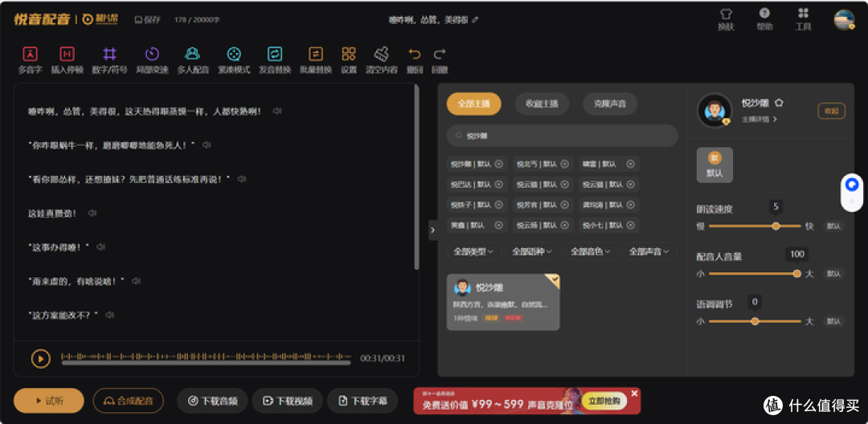The width and height of the screenshot is (868, 424).
Task: Open the 换肤 skin switcher
Action: 726,19
